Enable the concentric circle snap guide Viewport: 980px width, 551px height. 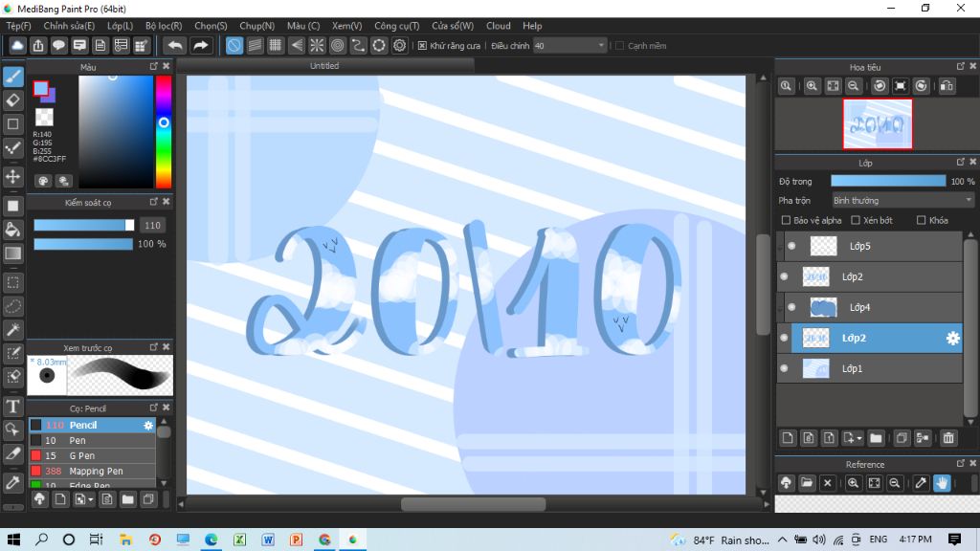pyautogui.click(x=338, y=46)
